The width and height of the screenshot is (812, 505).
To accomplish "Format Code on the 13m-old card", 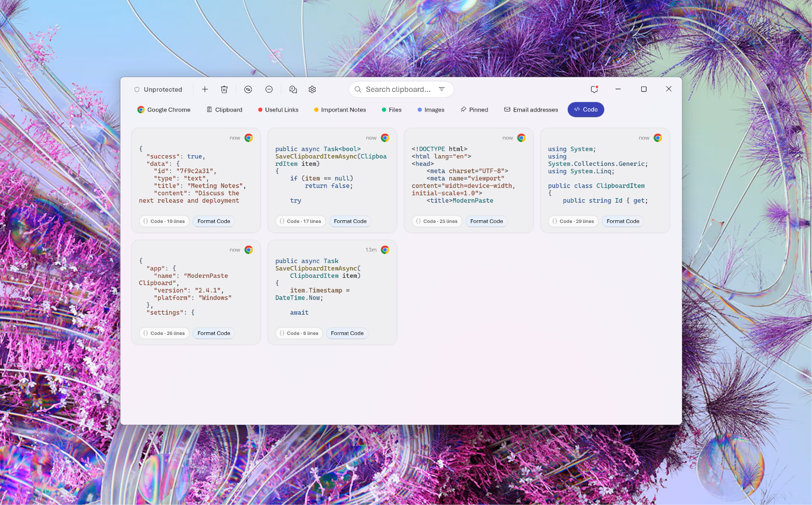I will [347, 333].
